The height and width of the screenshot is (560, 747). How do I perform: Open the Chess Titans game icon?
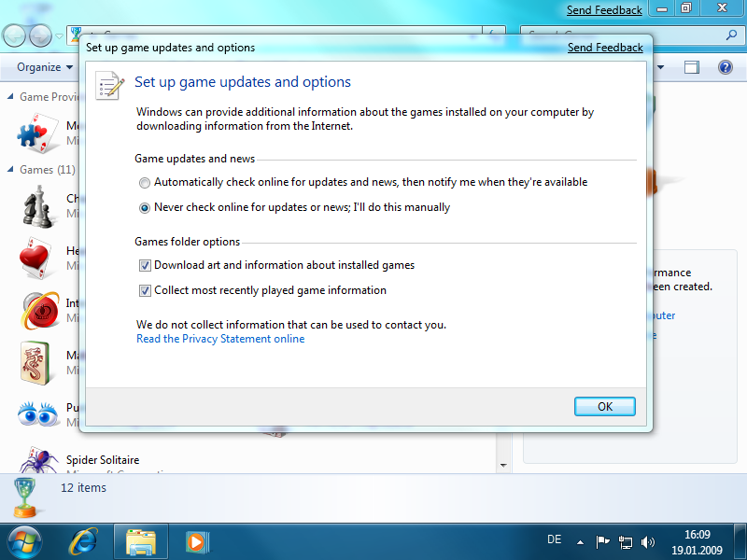pos(35,204)
